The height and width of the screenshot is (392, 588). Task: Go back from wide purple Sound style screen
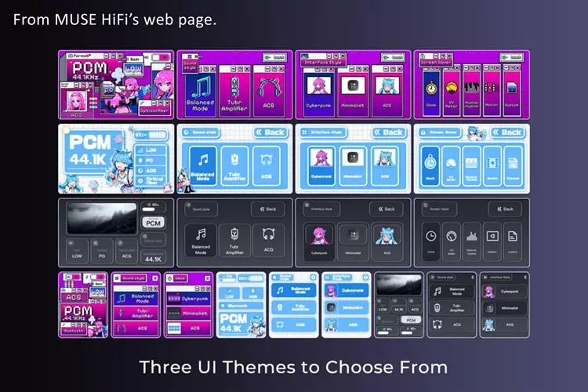[x=275, y=57]
